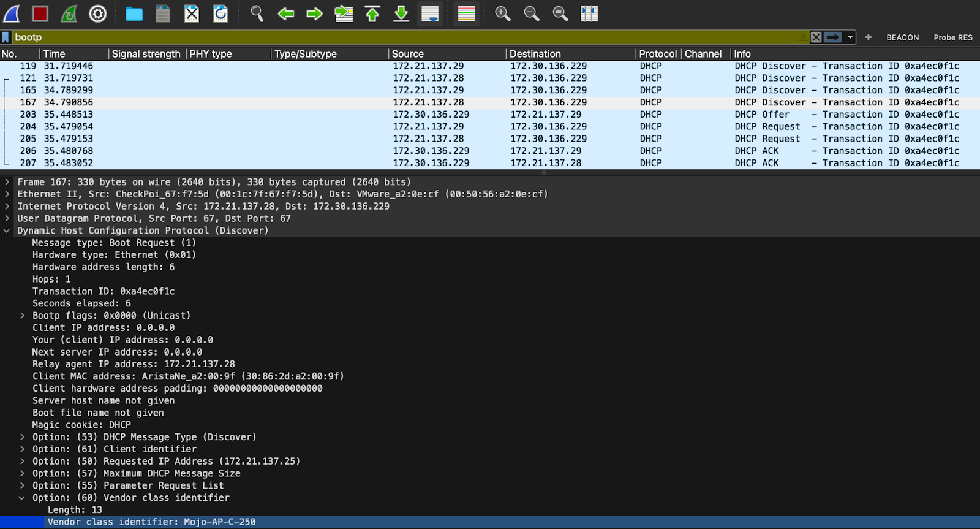Open a capture file with the folder icon
This screenshot has width=980, height=529.
pyautogui.click(x=134, y=13)
